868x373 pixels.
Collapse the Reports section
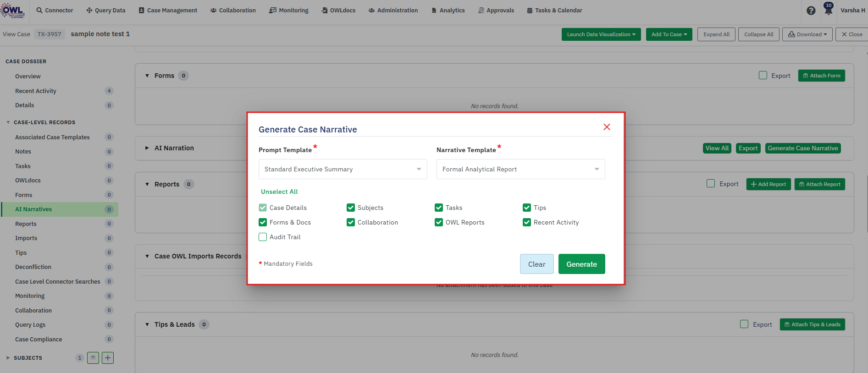[x=147, y=184]
